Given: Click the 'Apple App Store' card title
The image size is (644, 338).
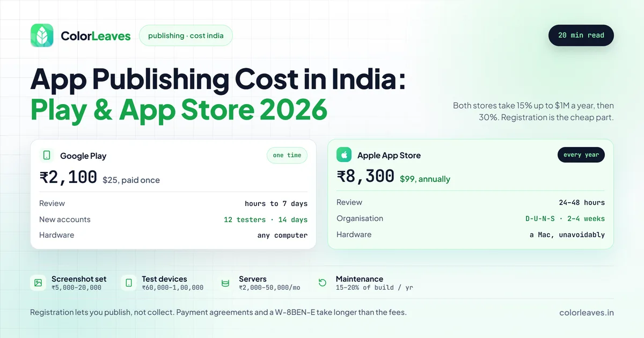Looking at the screenshot, I should [x=389, y=155].
